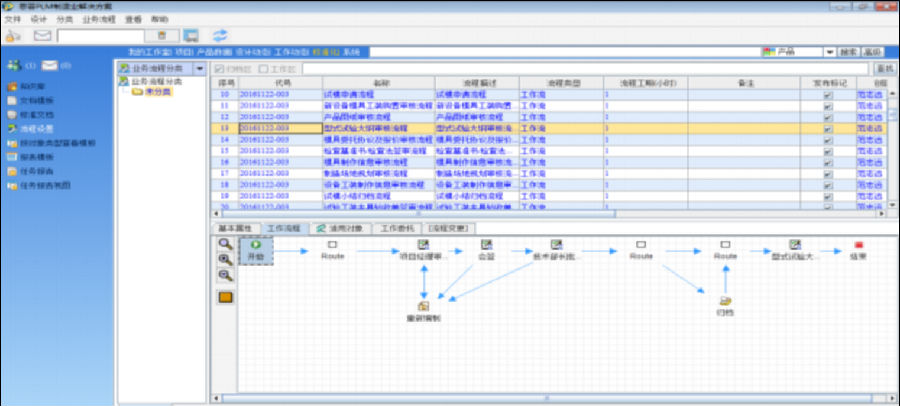Click the 搜索 search button
900x406 pixels.
(848, 52)
